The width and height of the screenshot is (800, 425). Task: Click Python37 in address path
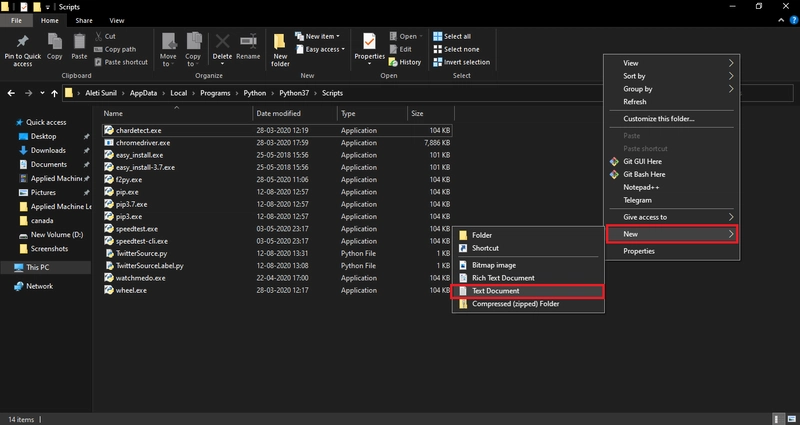[x=294, y=93]
